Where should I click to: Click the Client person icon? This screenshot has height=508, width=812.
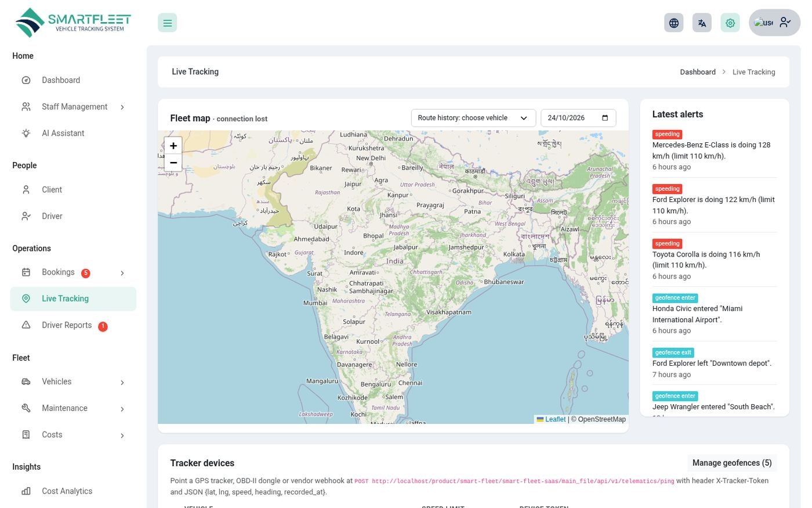tap(26, 190)
